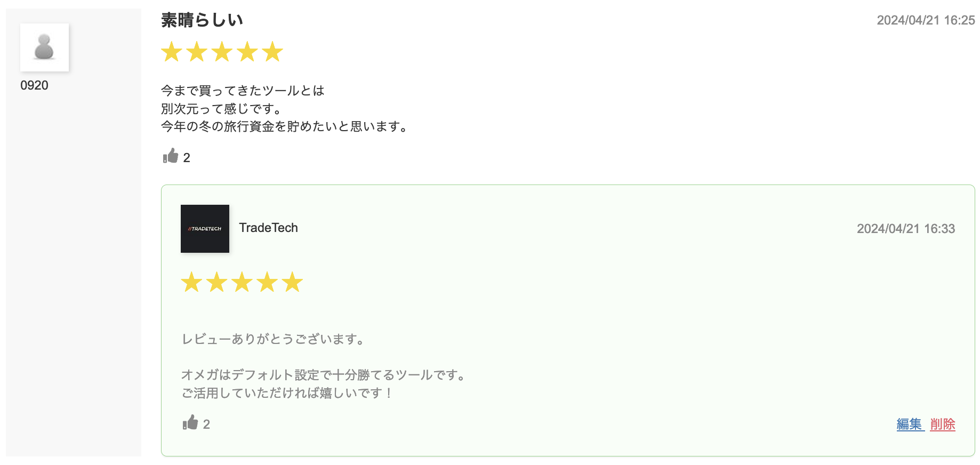Click the 編集 edit link
Viewport: 980px width, 465px height.
click(x=910, y=424)
